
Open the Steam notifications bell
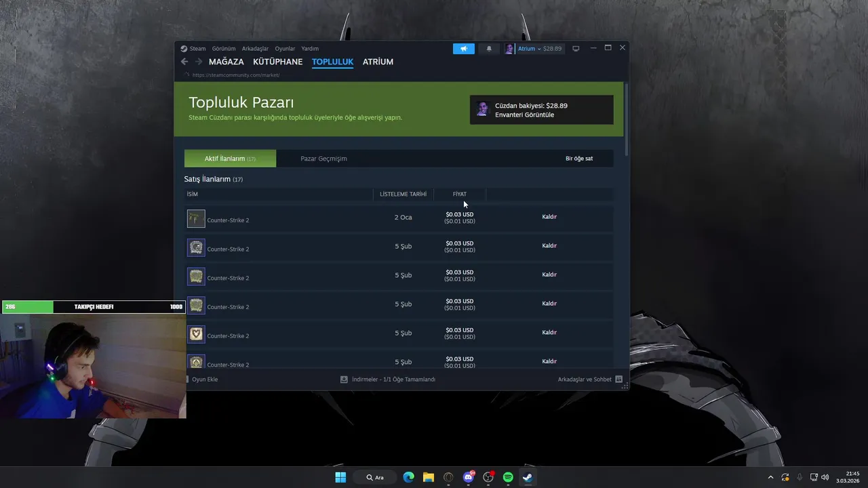pyautogui.click(x=489, y=49)
